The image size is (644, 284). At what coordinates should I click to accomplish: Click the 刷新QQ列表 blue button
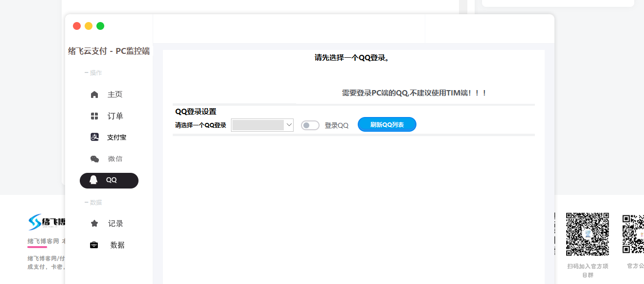pyautogui.click(x=387, y=124)
